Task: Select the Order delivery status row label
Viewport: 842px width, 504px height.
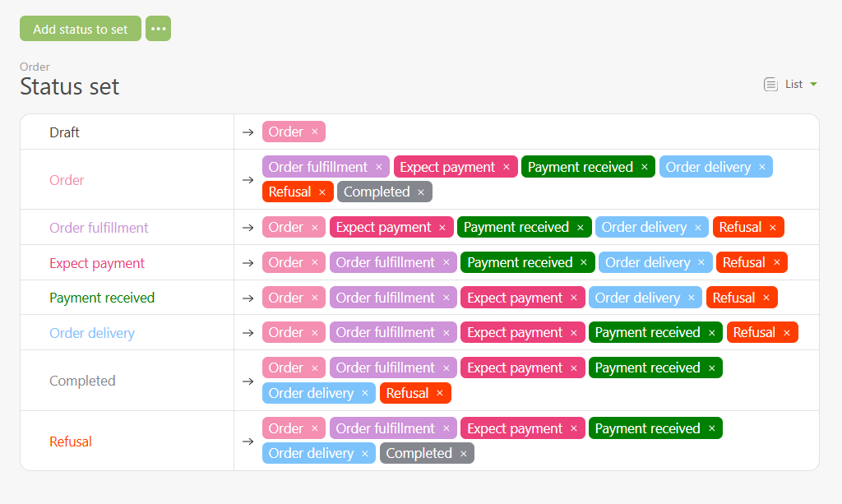Action: tap(92, 333)
